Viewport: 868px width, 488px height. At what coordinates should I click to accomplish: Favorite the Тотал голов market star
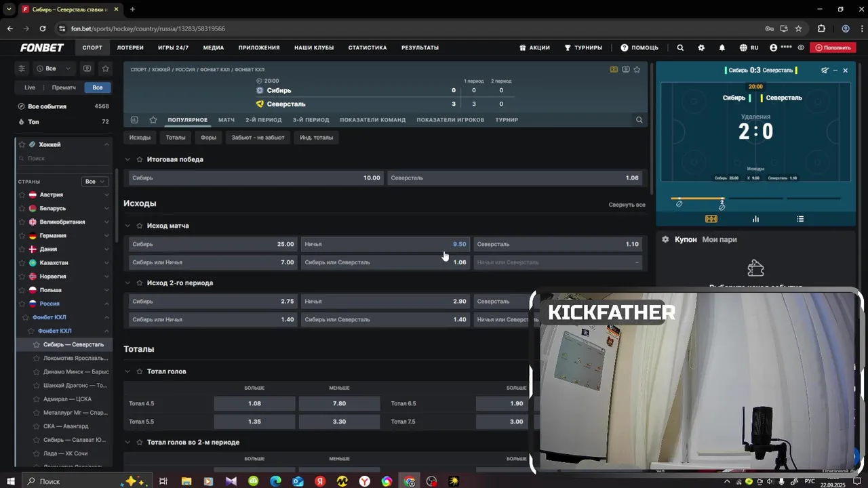[x=140, y=371]
